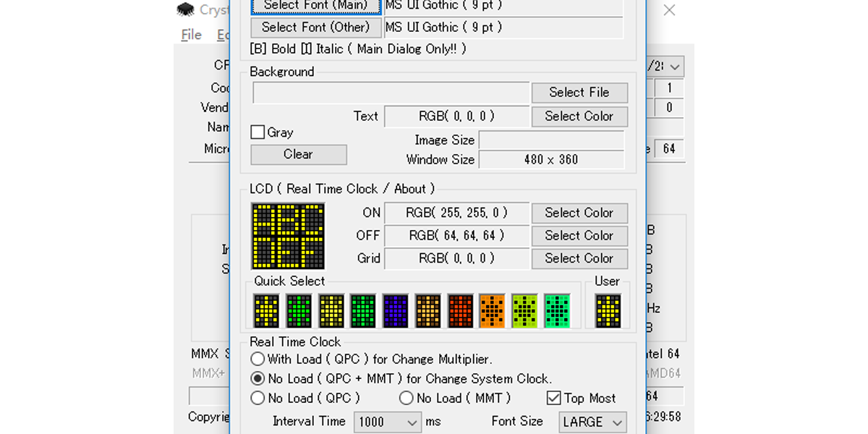Image resolution: width=868 pixels, height=434 pixels.
Task: Click the main font MS UI Gothic field
Action: click(x=503, y=6)
